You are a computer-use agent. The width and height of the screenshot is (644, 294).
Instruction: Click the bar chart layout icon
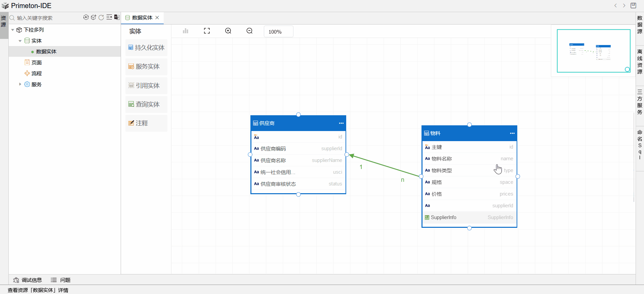(186, 31)
